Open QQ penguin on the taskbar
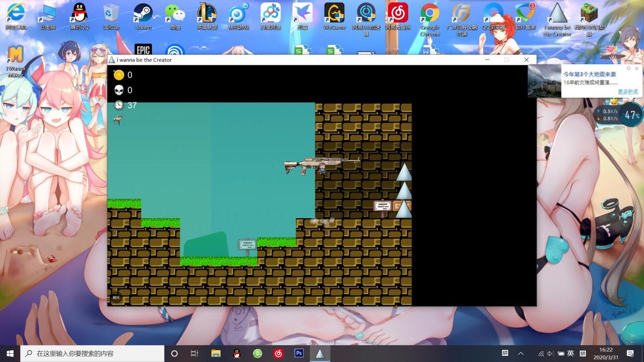The image size is (644, 362). tap(237, 353)
